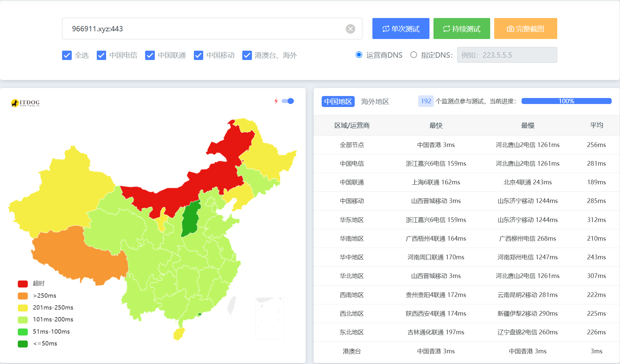Click the yellow 201ms-250ms legend swatch

point(23,308)
